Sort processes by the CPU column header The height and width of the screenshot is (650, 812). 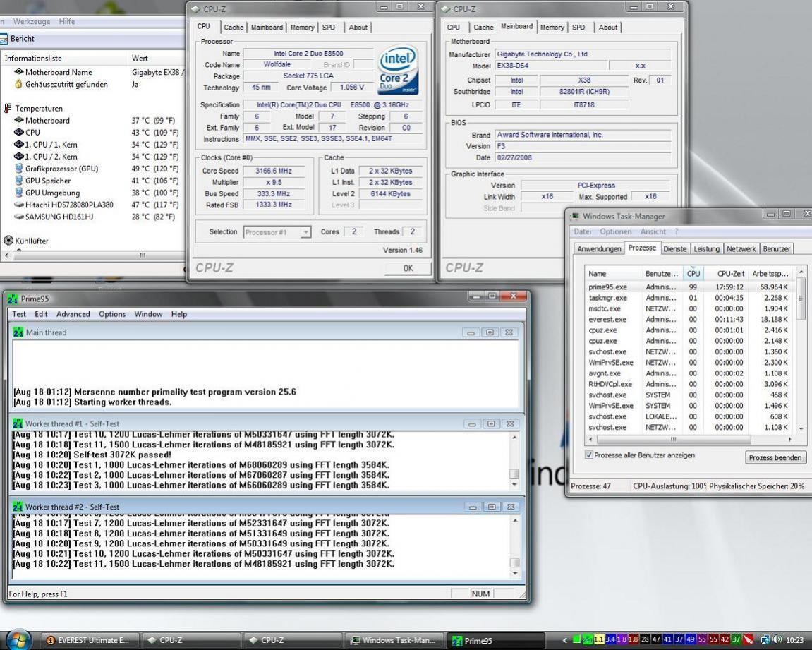pyautogui.click(x=693, y=273)
